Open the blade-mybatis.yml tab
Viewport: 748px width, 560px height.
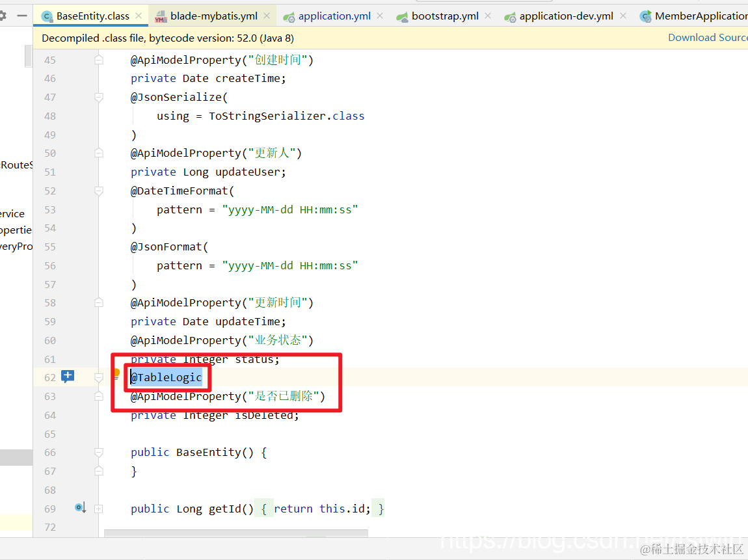[x=214, y=16]
